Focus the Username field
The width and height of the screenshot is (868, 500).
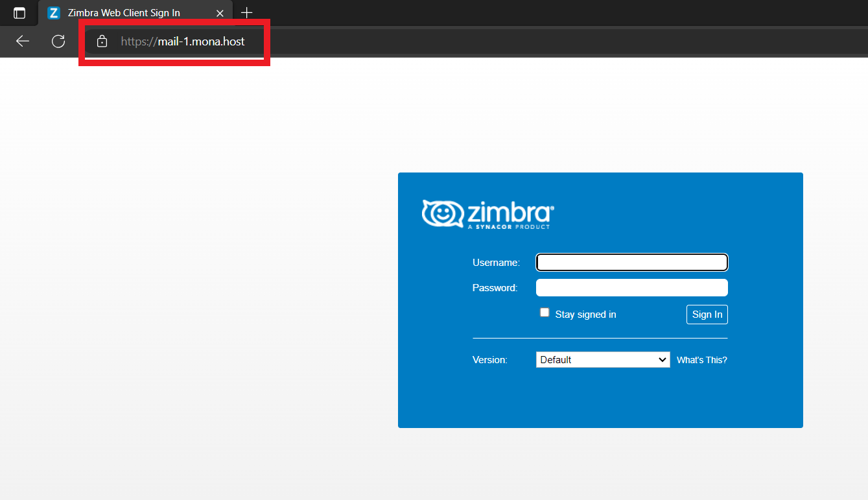[632, 263]
